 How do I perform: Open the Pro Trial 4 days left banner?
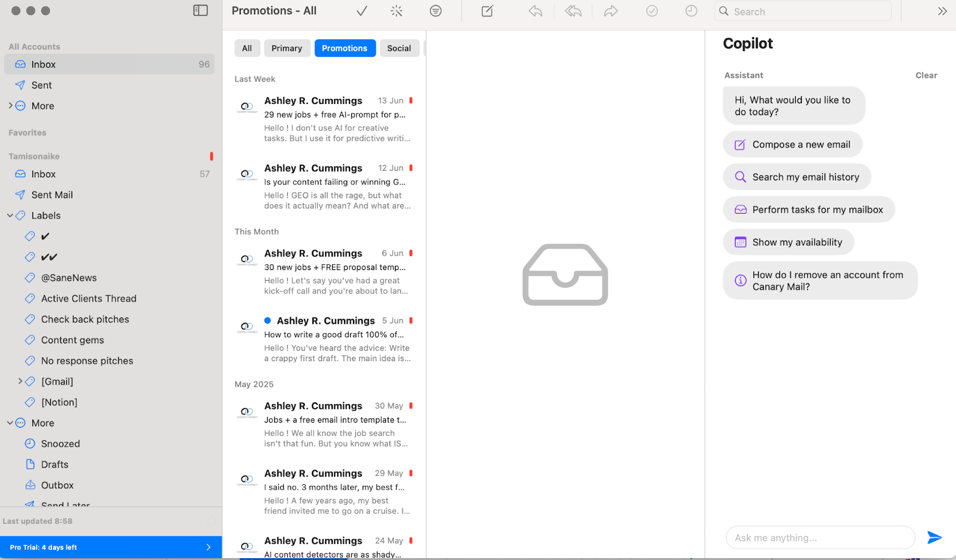[111, 547]
